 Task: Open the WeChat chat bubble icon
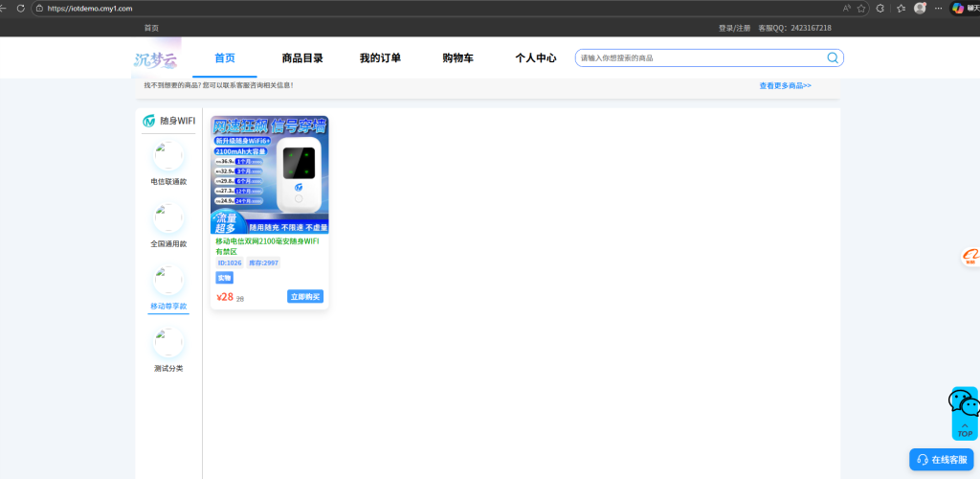click(x=965, y=403)
